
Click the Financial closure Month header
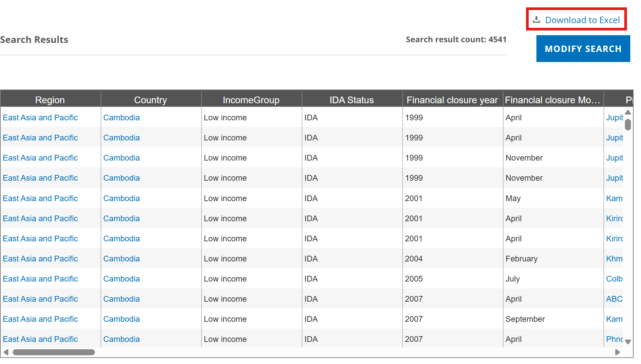[x=552, y=100]
